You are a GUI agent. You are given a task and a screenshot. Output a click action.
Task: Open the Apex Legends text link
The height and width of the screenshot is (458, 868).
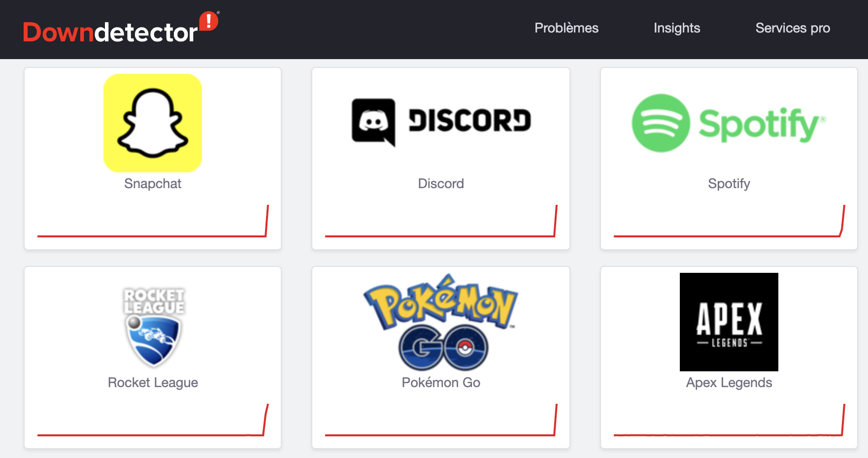pyautogui.click(x=729, y=383)
